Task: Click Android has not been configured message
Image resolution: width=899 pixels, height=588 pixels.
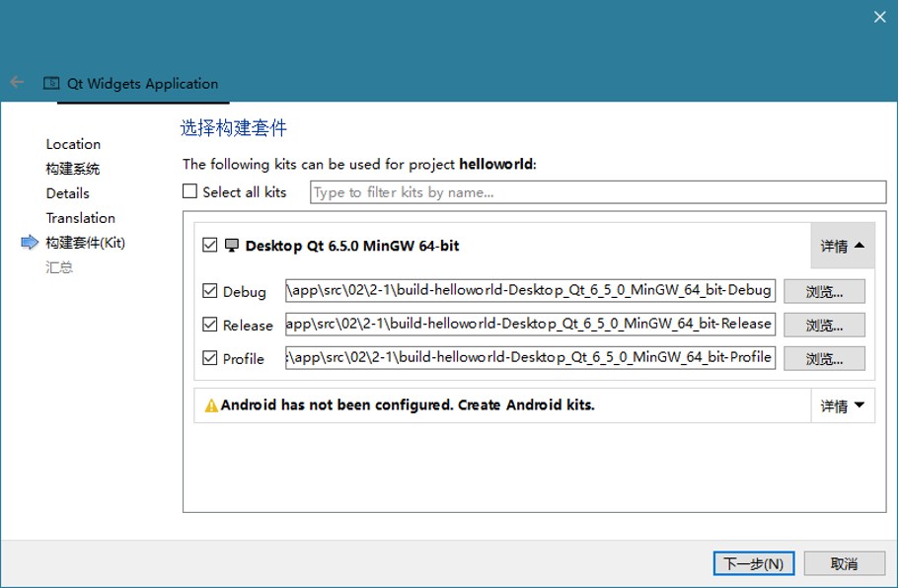Action: click(x=408, y=405)
